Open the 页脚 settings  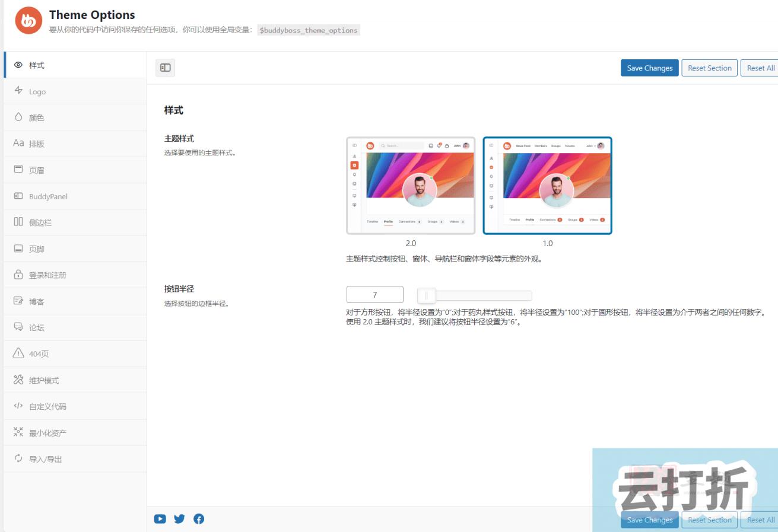click(x=75, y=249)
